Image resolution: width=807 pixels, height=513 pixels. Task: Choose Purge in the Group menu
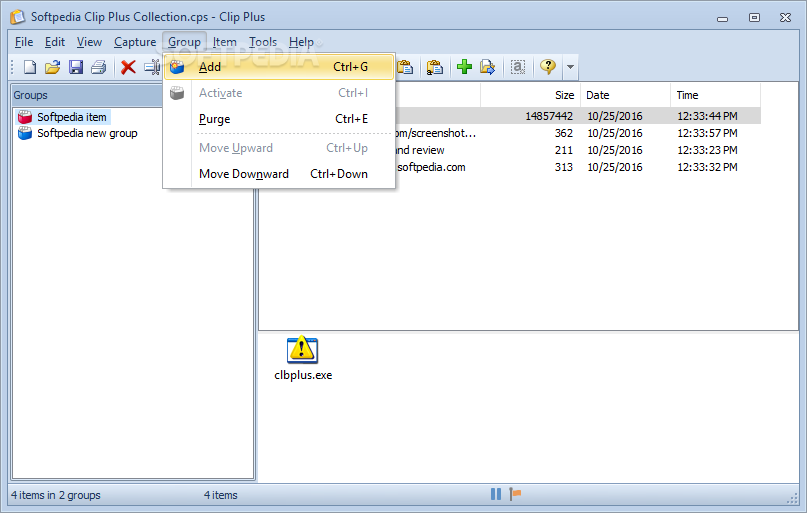pyautogui.click(x=279, y=119)
